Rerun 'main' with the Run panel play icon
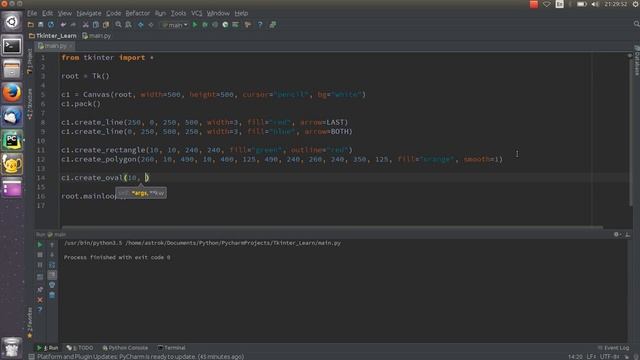Viewport: 640px width, 360px height. [40, 245]
